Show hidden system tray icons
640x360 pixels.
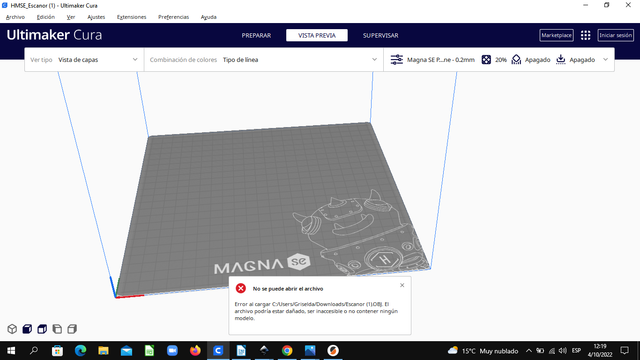point(529,351)
